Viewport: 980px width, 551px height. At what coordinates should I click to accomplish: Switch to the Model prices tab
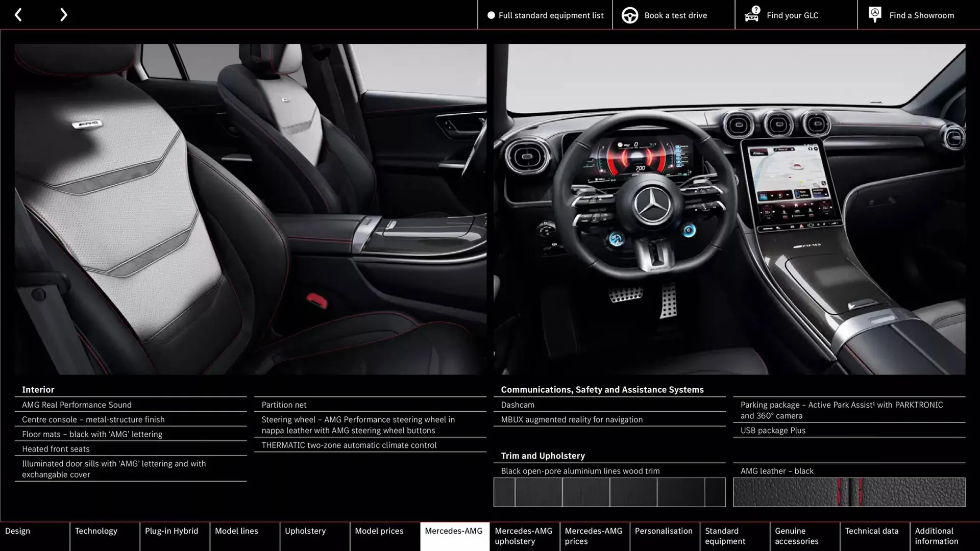click(x=385, y=536)
